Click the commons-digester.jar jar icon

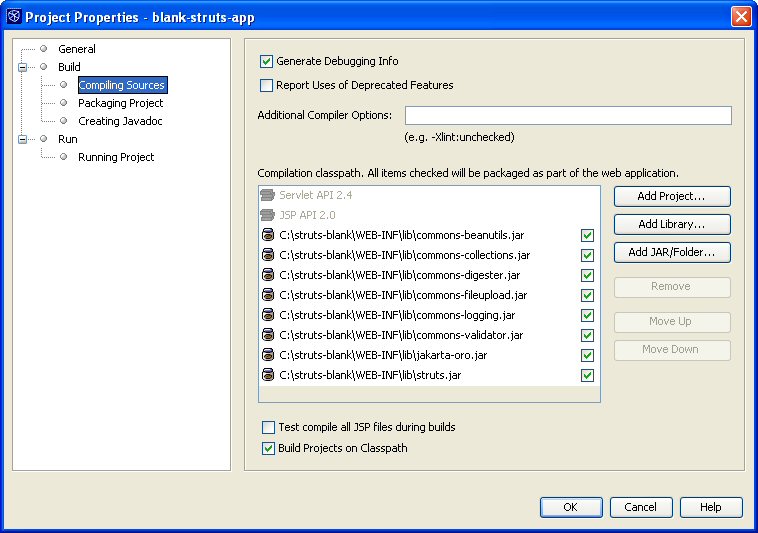click(268, 275)
